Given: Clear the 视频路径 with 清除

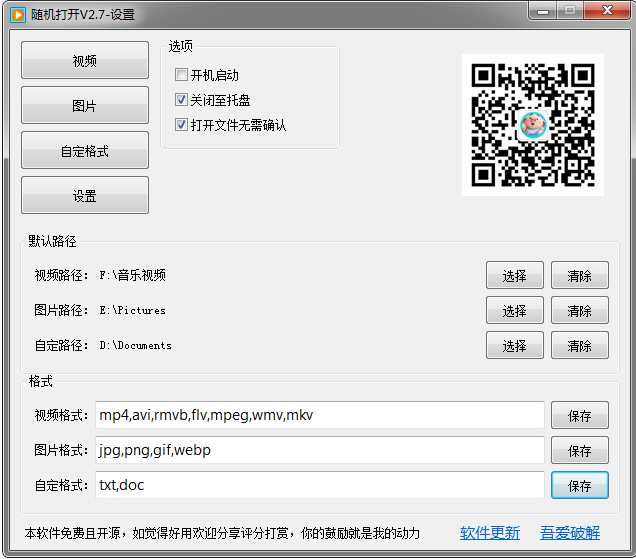Looking at the screenshot, I should click(x=580, y=275).
